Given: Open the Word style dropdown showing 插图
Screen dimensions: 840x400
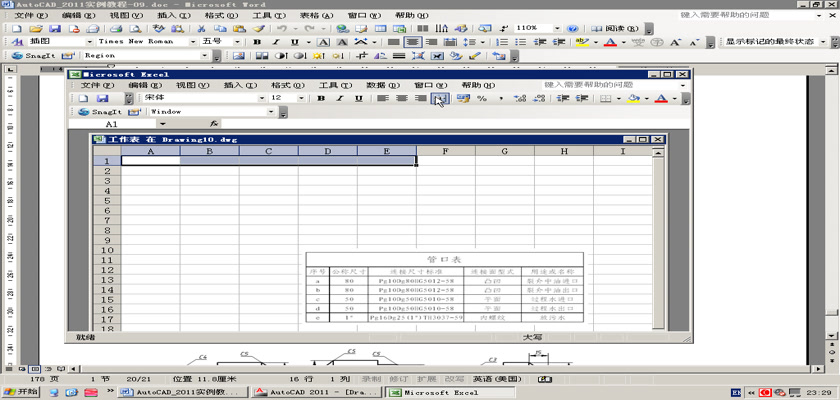Looking at the screenshot, I should 89,42.
